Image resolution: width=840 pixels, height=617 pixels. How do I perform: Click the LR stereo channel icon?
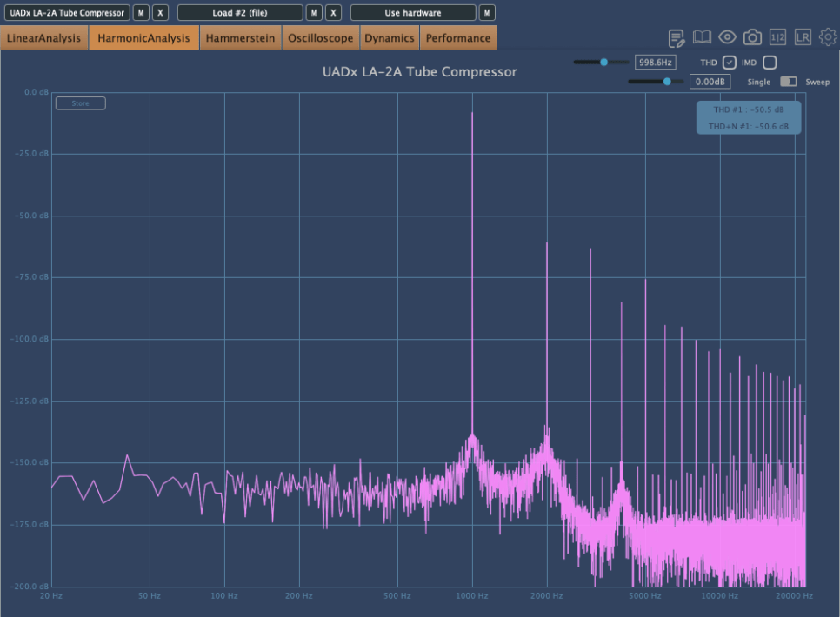[x=803, y=37]
